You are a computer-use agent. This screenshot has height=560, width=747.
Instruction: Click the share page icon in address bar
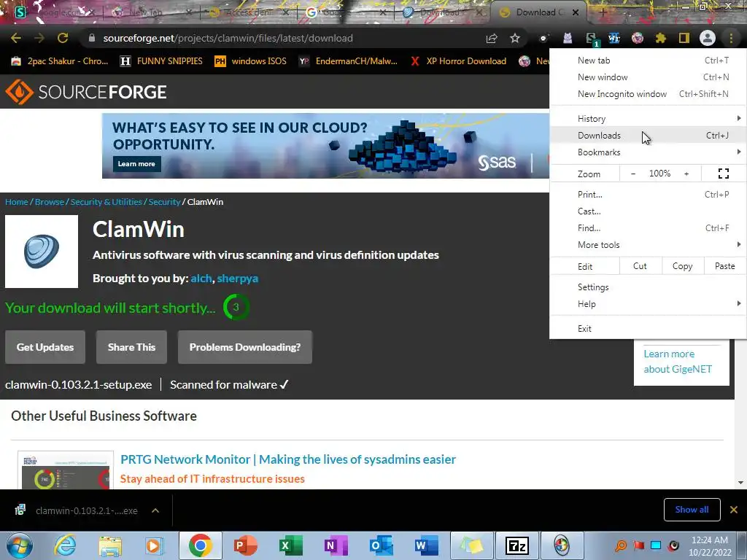[x=492, y=38]
